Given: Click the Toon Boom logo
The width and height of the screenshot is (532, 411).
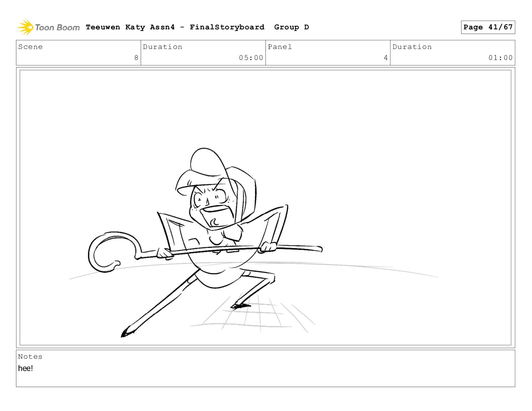Looking at the screenshot, I should click(48, 27).
